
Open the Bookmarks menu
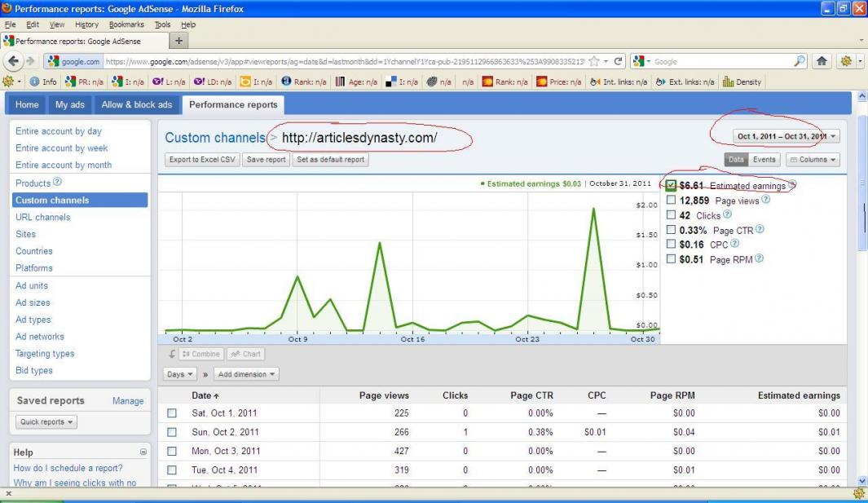coord(126,24)
